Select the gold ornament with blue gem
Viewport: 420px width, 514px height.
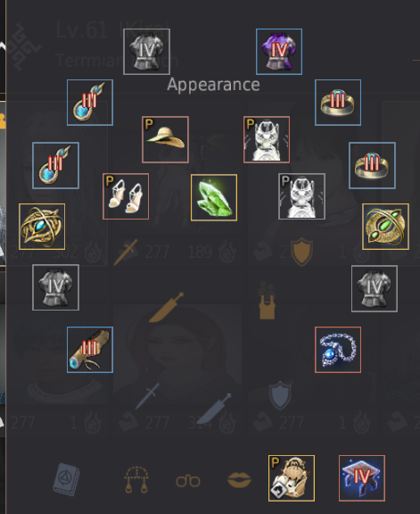click(x=42, y=227)
